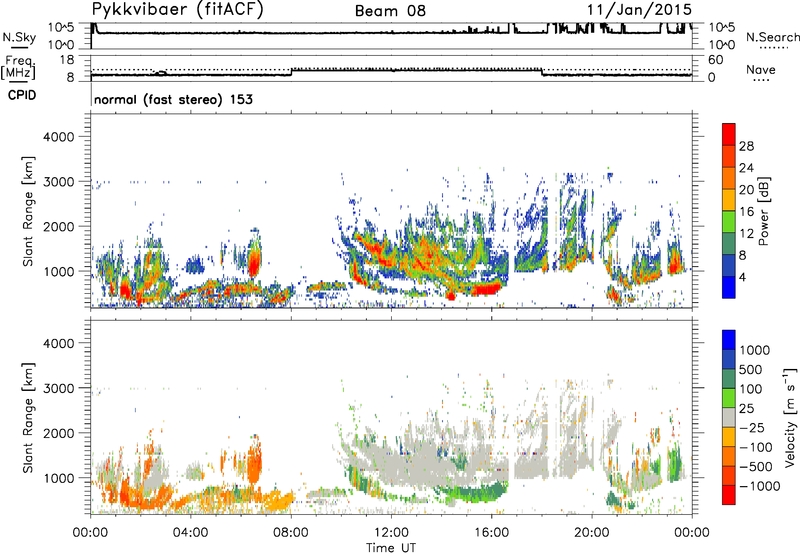800x554 pixels.
Task: Click the gray segment of the Velocity color bar
Action: tap(729, 417)
